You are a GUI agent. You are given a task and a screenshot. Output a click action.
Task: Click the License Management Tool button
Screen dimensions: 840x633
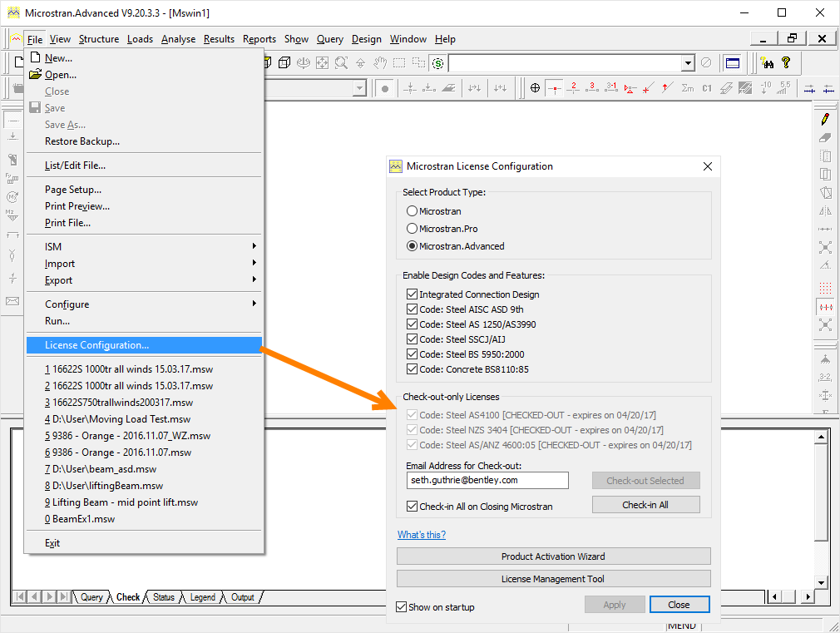[x=553, y=579]
